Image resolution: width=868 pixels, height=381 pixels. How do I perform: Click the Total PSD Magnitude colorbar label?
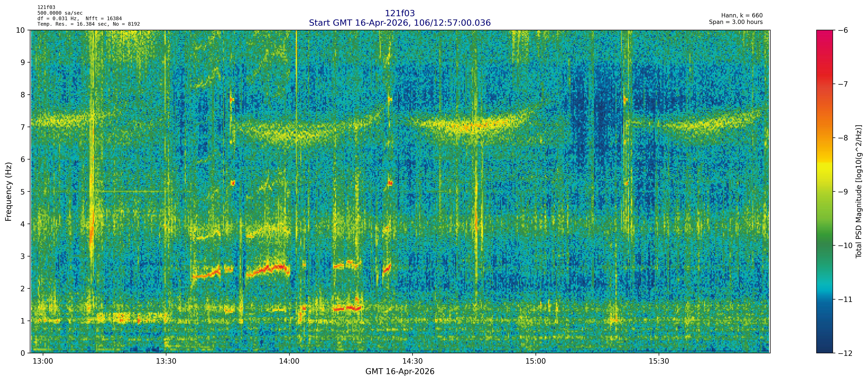(x=859, y=192)
